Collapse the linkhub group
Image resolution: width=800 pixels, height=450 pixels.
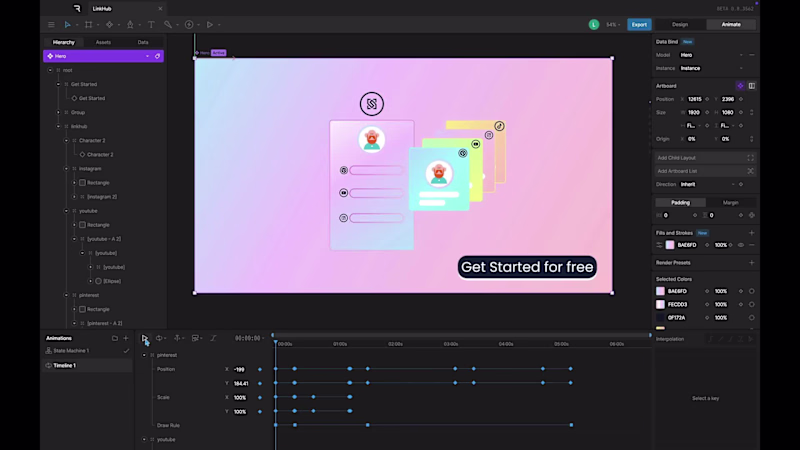pyautogui.click(x=58, y=127)
